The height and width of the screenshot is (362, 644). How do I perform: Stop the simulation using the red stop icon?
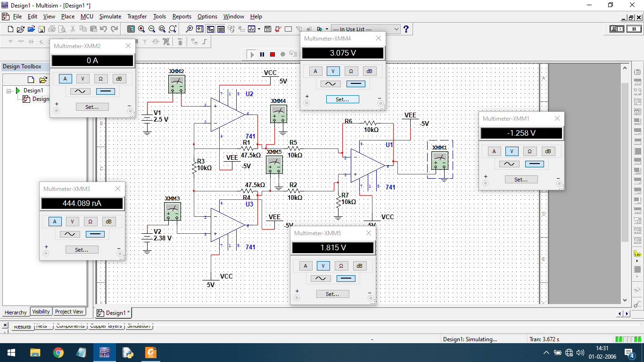272,54
